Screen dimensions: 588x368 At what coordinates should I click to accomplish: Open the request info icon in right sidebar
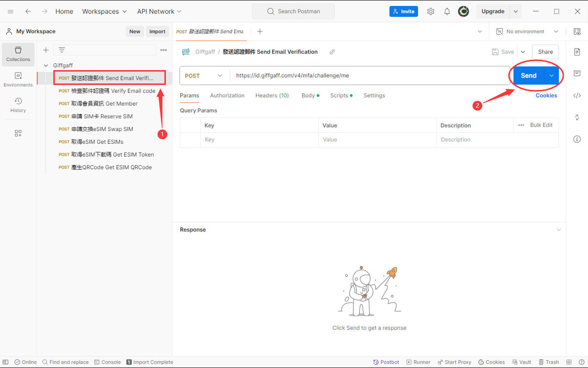[577, 139]
